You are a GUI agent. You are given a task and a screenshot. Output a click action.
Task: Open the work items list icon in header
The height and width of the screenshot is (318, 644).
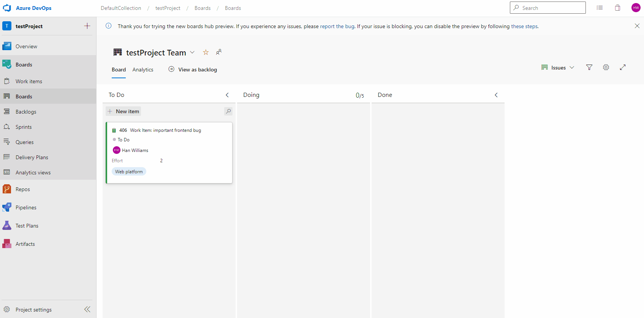(600, 8)
